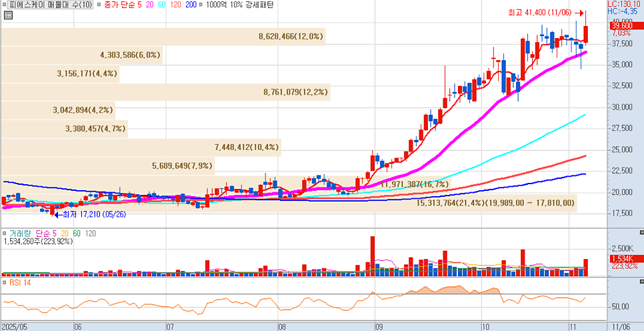Click the 09 month label on date axis
The height and width of the screenshot is (331, 644).
point(379,327)
